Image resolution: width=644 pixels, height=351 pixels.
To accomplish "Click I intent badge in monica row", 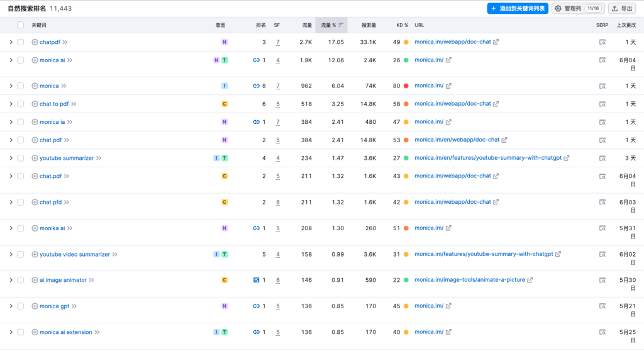I will click(225, 86).
